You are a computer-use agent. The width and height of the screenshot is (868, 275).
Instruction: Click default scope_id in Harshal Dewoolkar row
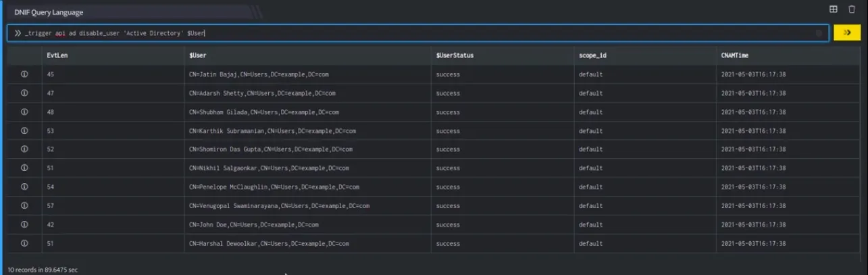[x=590, y=243]
